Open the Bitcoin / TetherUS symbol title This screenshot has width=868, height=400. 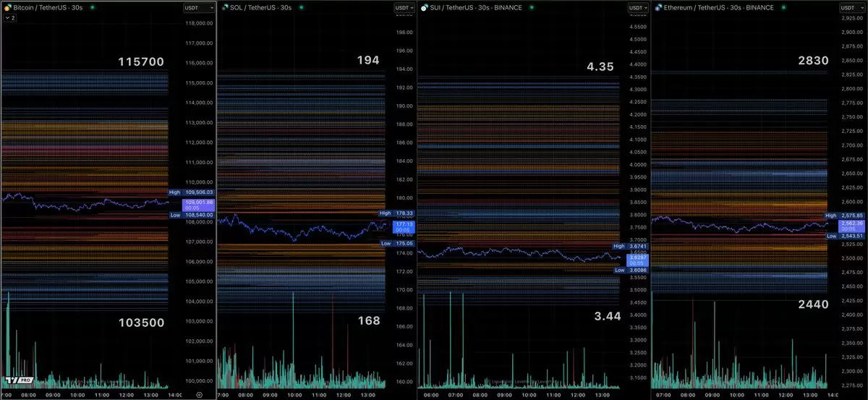(x=49, y=7)
